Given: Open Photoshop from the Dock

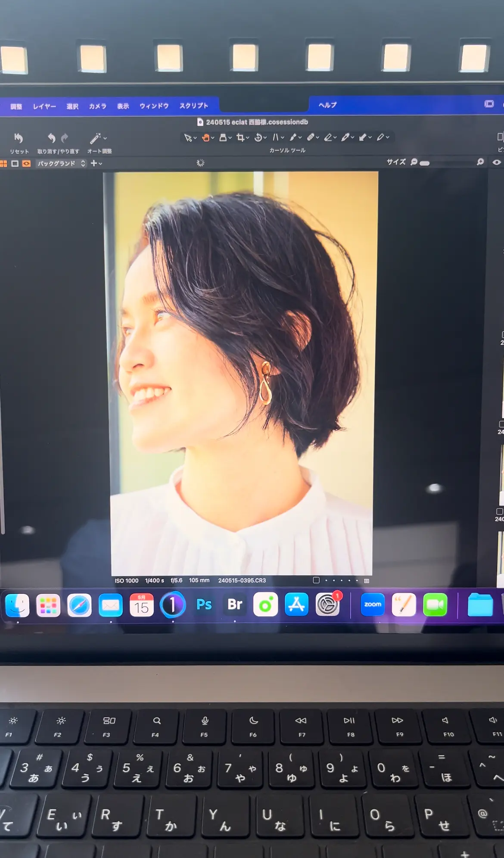Looking at the screenshot, I should click(204, 605).
